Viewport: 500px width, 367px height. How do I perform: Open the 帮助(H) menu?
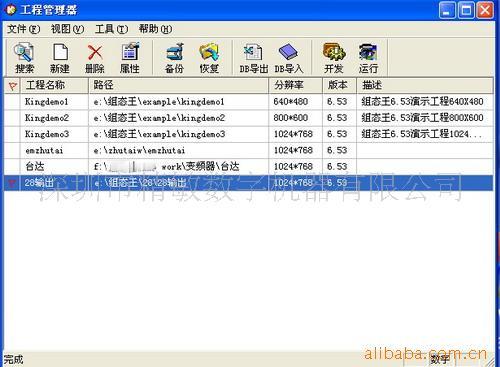(156, 29)
